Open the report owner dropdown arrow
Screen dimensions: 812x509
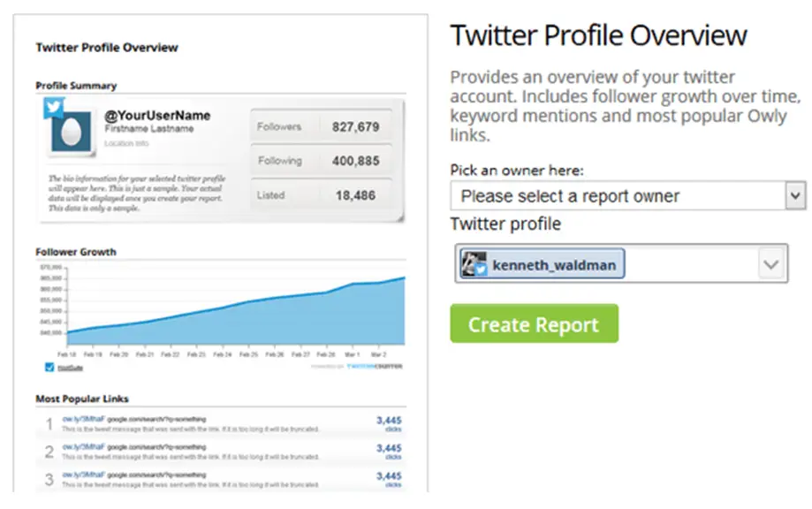tap(795, 195)
